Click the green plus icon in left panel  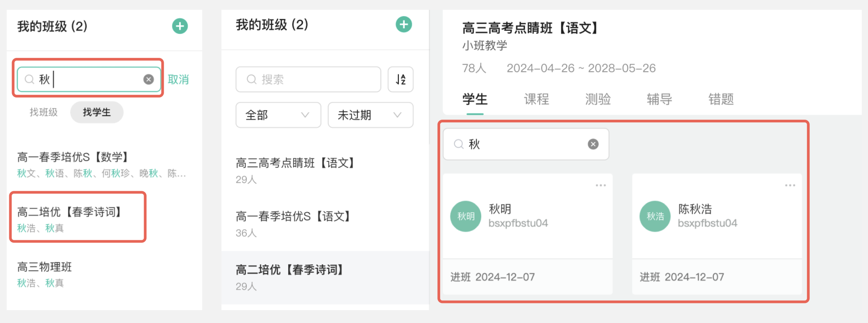(180, 26)
